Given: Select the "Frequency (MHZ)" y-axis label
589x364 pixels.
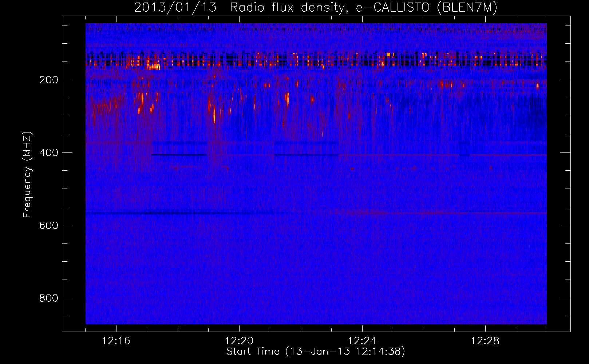Looking at the screenshot, I should click(27, 175).
